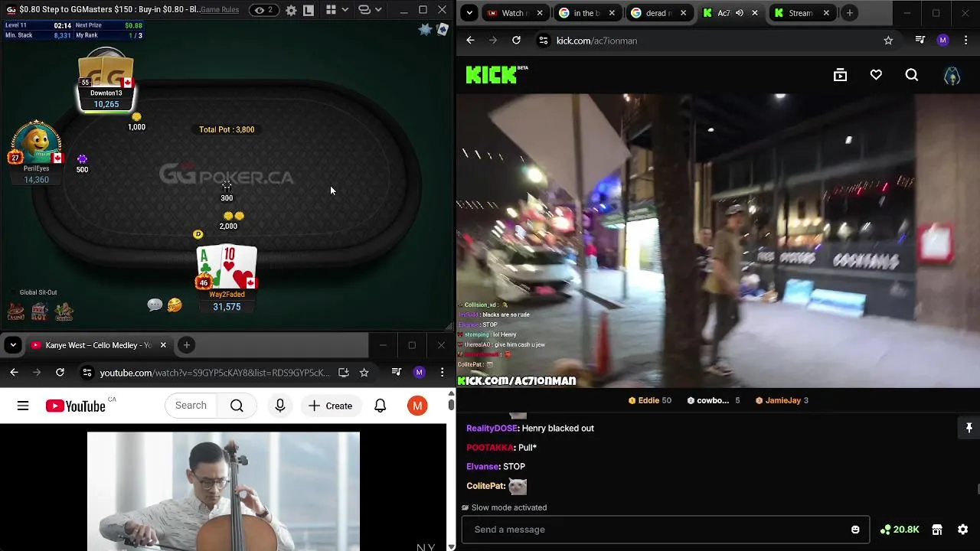Image resolution: width=980 pixels, height=551 pixels.
Task: Switch to the 'in the b' Google tab
Action: point(586,13)
